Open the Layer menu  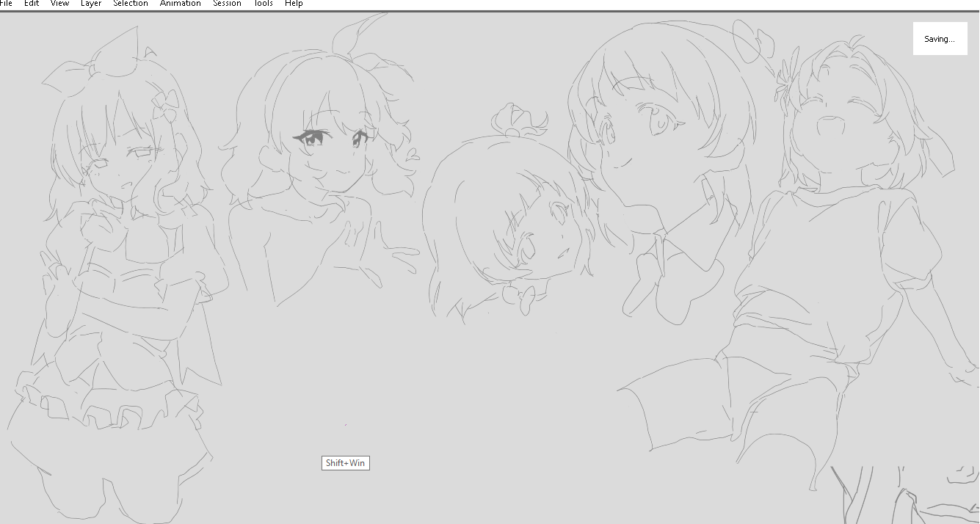(x=91, y=4)
